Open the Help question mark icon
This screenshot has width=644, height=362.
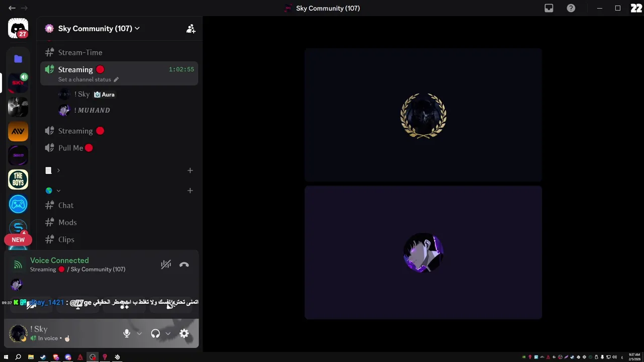[x=571, y=8]
